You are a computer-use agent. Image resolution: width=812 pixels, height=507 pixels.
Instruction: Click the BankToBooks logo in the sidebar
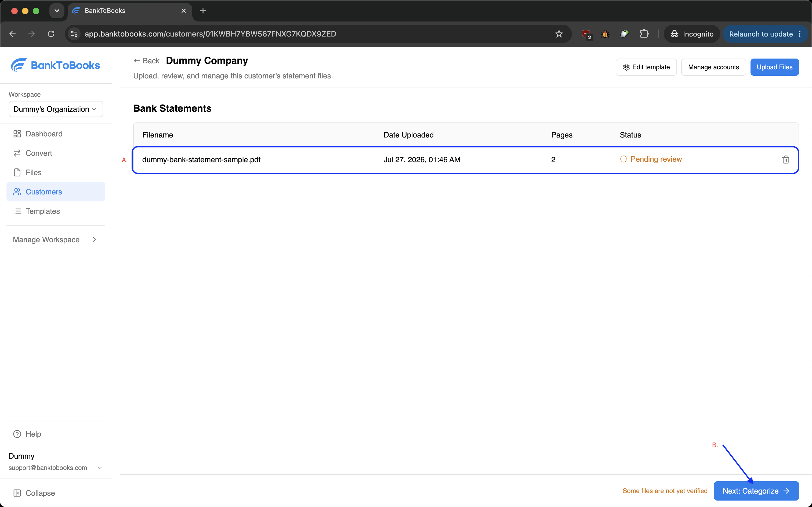pyautogui.click(x=55, y=65)
